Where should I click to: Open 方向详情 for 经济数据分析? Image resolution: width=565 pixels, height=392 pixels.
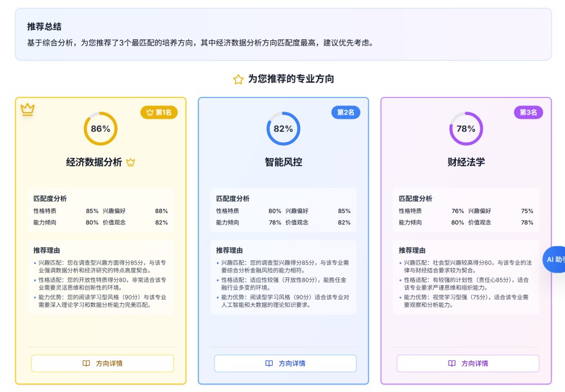(x=102, y=363)
